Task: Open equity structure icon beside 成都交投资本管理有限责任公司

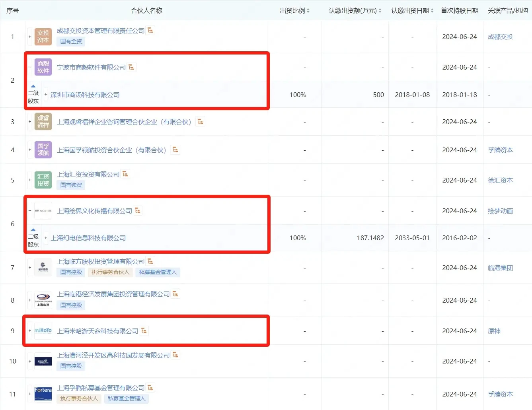Action: coord(150,30)
